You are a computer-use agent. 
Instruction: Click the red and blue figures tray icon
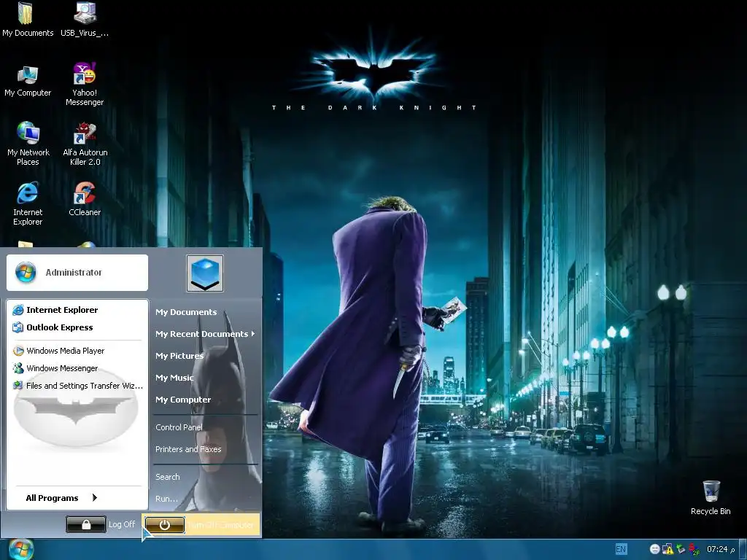coord(694,549)
